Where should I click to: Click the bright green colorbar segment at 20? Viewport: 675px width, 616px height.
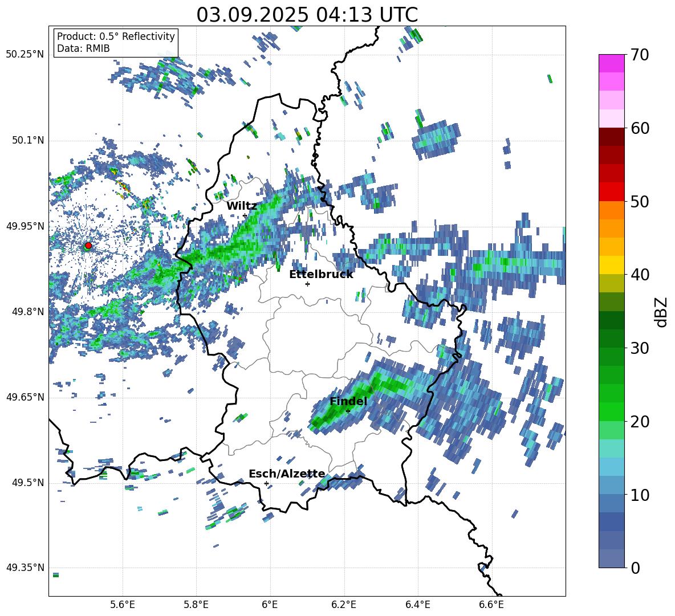click(611, 411)
